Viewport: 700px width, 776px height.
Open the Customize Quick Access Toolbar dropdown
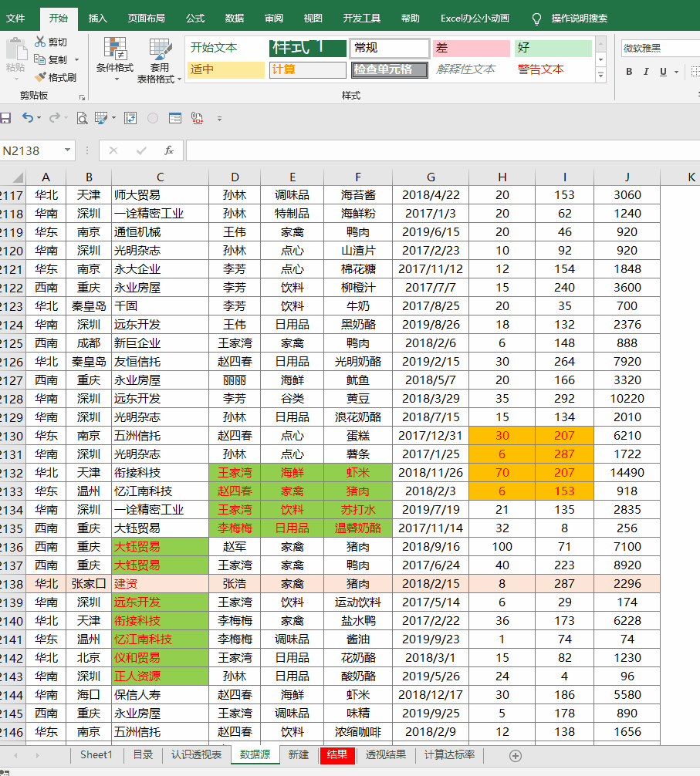219,119
